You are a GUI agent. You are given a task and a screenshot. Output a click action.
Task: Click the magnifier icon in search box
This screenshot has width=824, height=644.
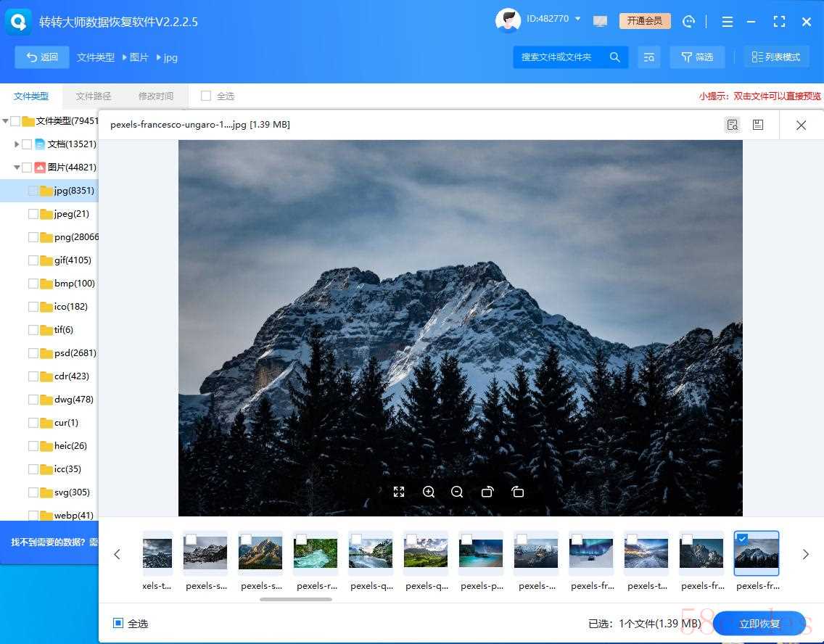pyautogui.click(x=614, y=57)
